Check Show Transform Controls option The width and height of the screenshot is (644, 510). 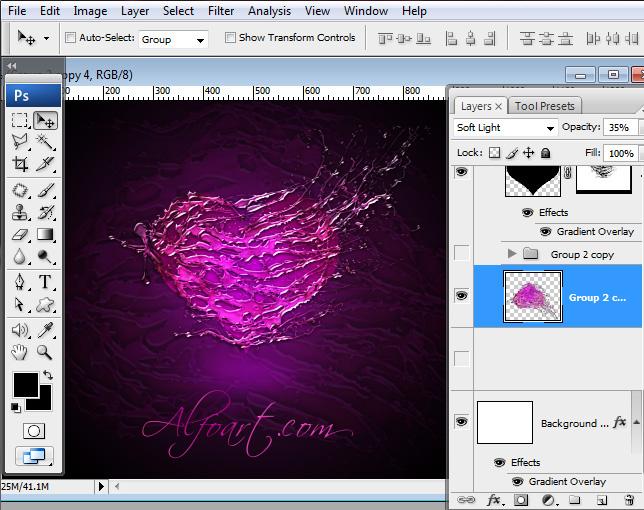[230, 38]
